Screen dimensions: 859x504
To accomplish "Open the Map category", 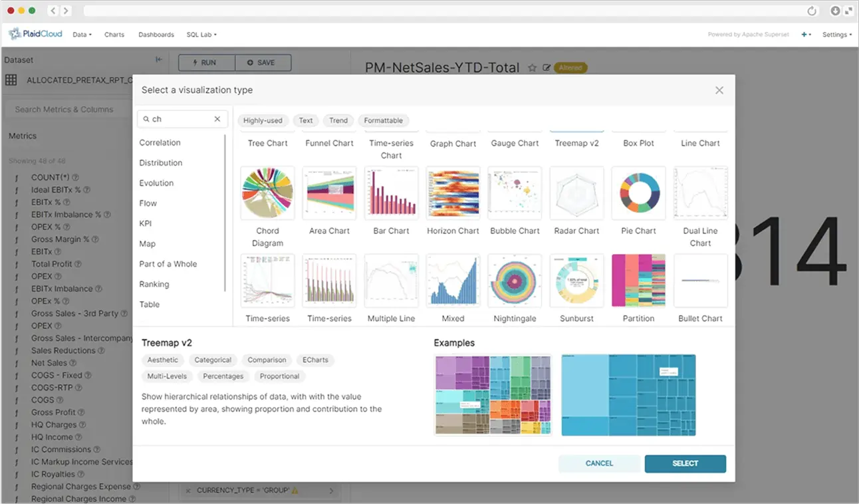I will [147, 244].
